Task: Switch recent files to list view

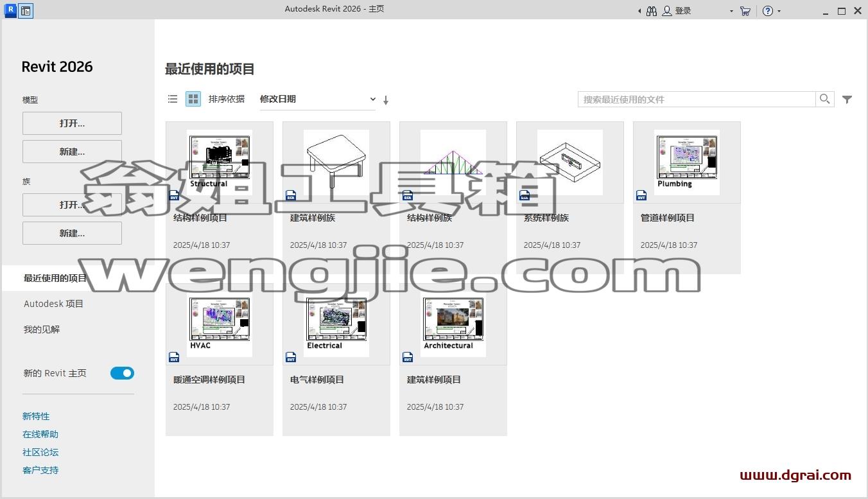Action: pyautogui.click(x=173, y=99)
